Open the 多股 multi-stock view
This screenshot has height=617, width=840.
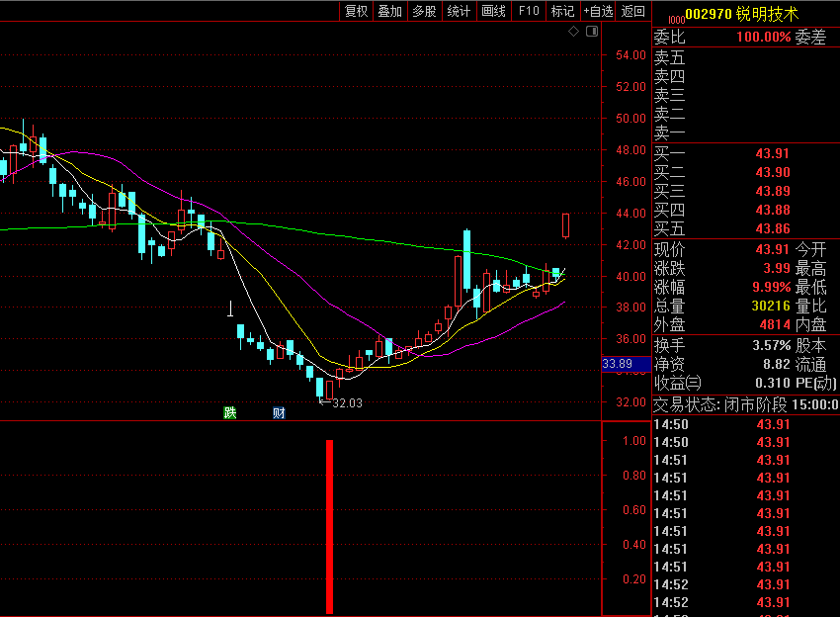(424, 11)
